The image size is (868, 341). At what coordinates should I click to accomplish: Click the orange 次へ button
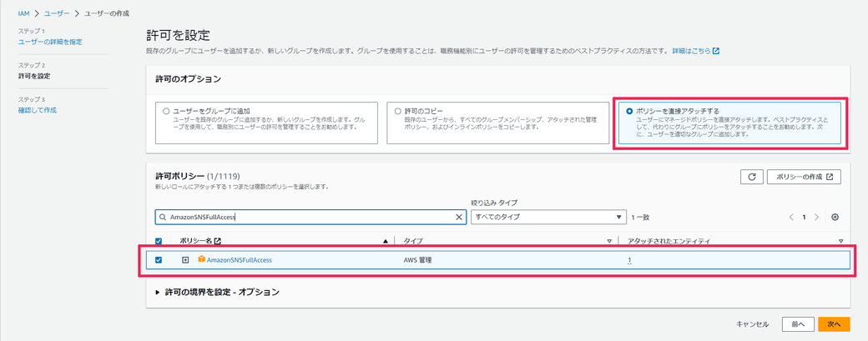click(834, 324)
